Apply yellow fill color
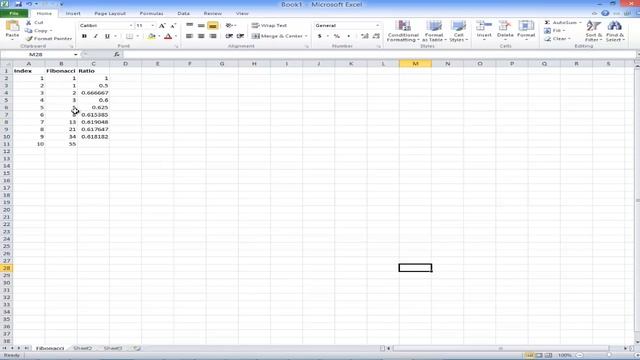The image size is (640, 360). (151, 36)
